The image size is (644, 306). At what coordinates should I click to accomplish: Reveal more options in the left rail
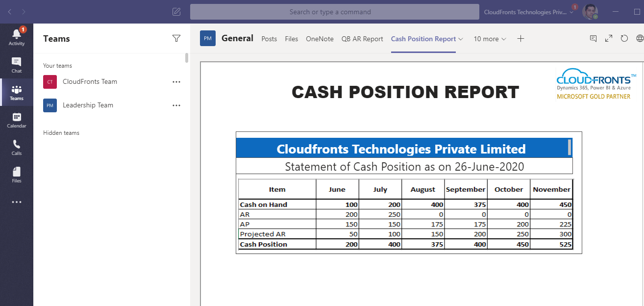pyautogui.click(x=16, y=202)
